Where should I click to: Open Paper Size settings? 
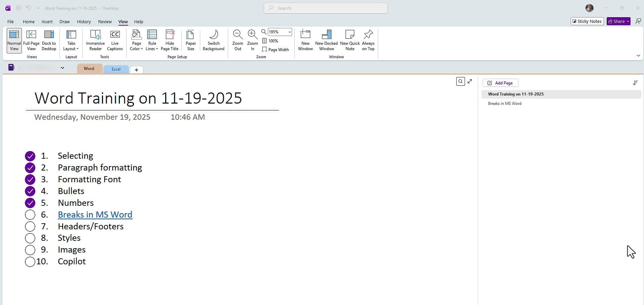[x=190, y=40]
